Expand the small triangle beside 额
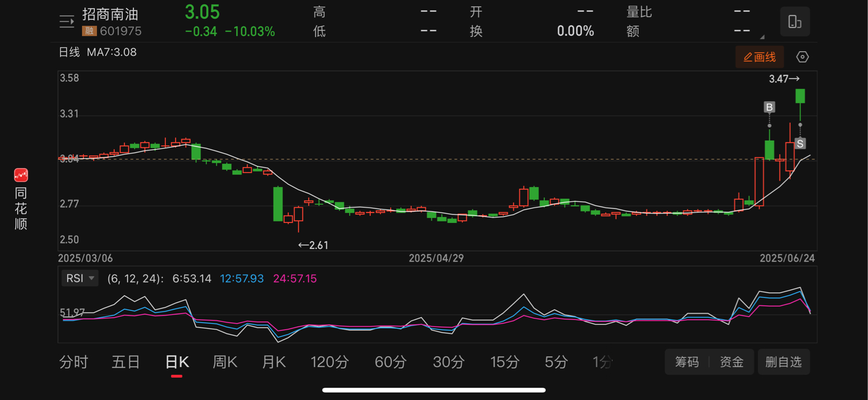The image size is (868, 400). pos(762,37)
